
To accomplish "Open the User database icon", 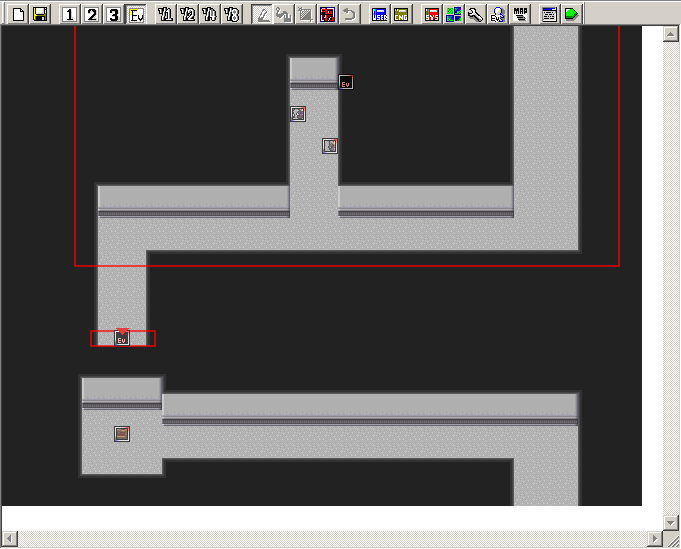I will point(380,14).
